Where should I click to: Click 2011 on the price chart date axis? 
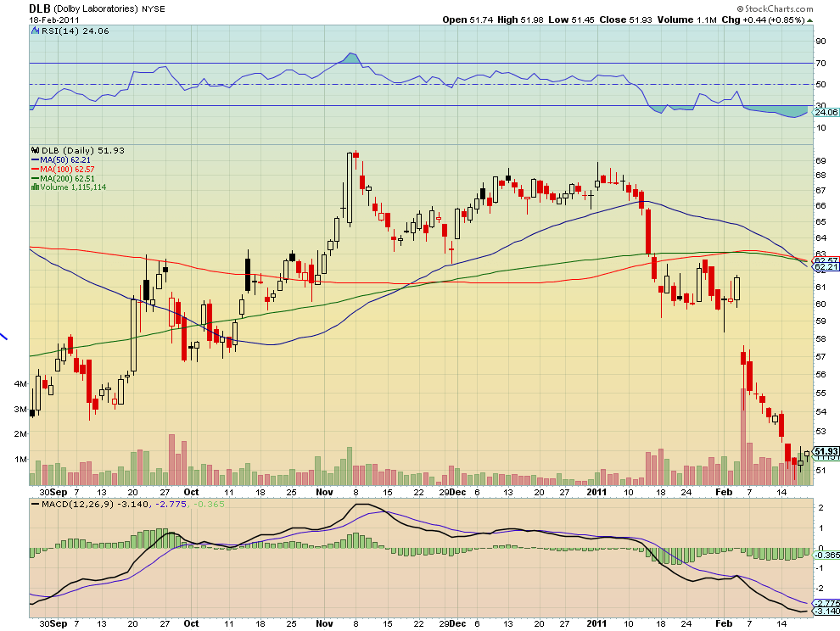pos(596,492)
